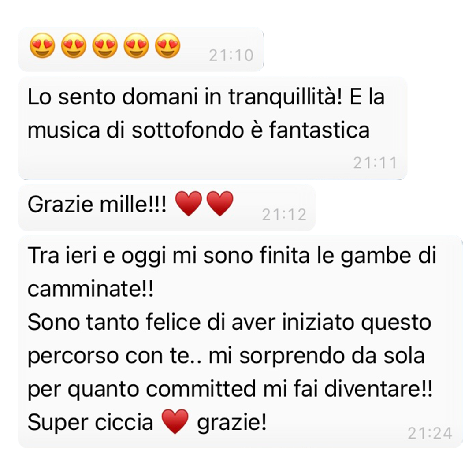Click the second red heart after Grazie mille
The width and height of the screenshot is (476, 476).
(220, 203)
